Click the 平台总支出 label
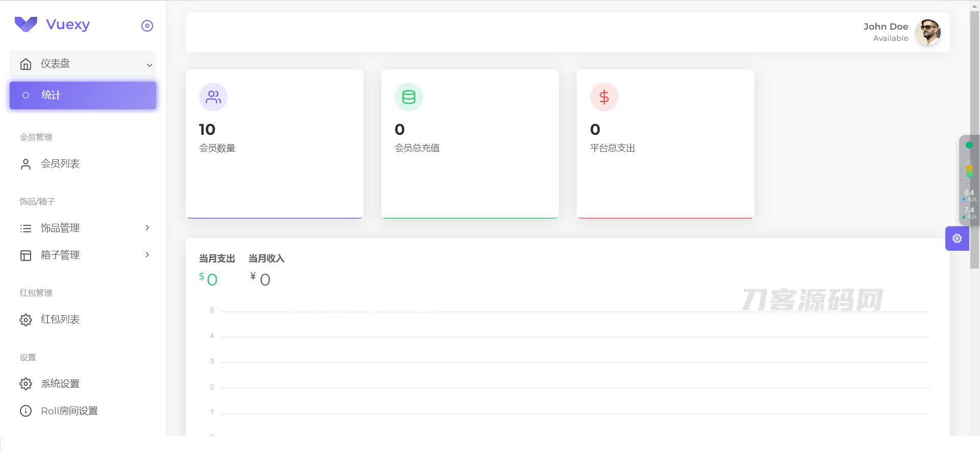The width and height of the screenshot is (980, 452). (612, 148)
